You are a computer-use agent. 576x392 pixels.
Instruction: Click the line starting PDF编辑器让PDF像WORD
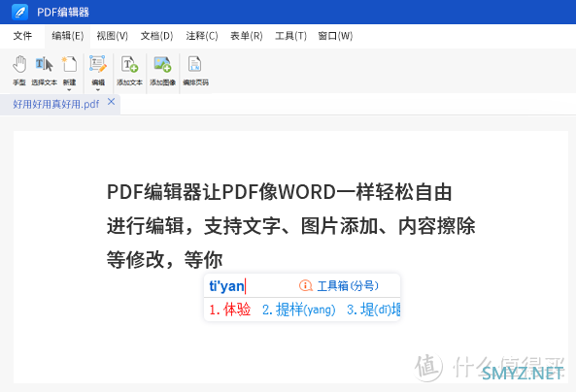coord(279,192)
